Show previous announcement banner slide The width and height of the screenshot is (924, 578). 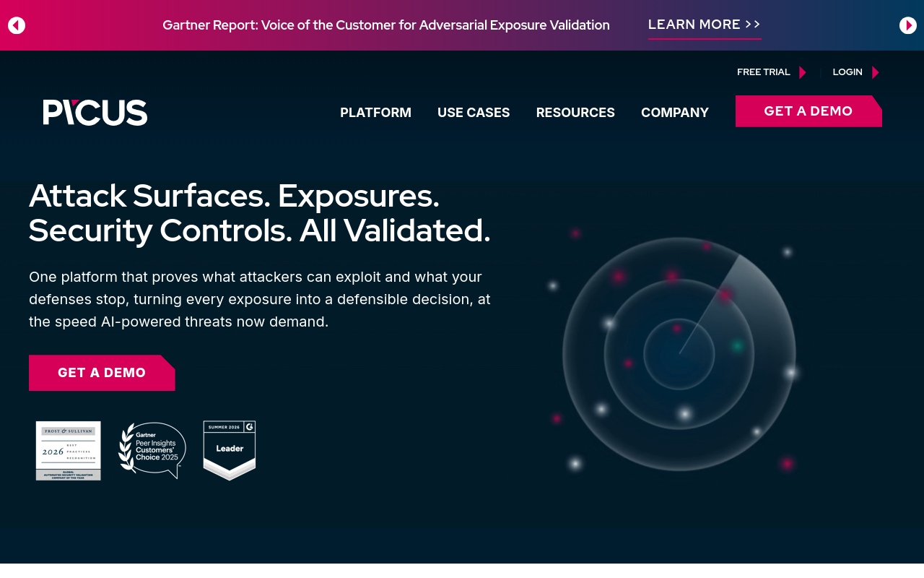tap(17, 25)
